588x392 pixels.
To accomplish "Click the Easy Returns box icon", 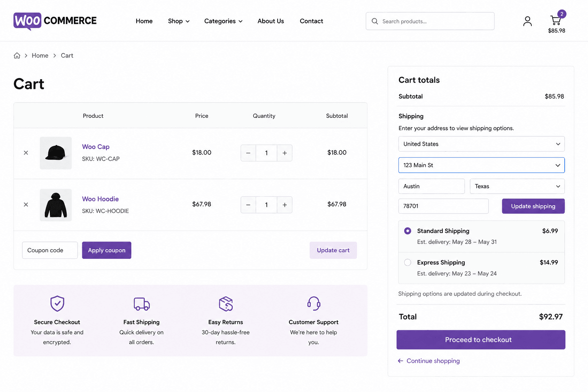I will [x=226, y=304].
